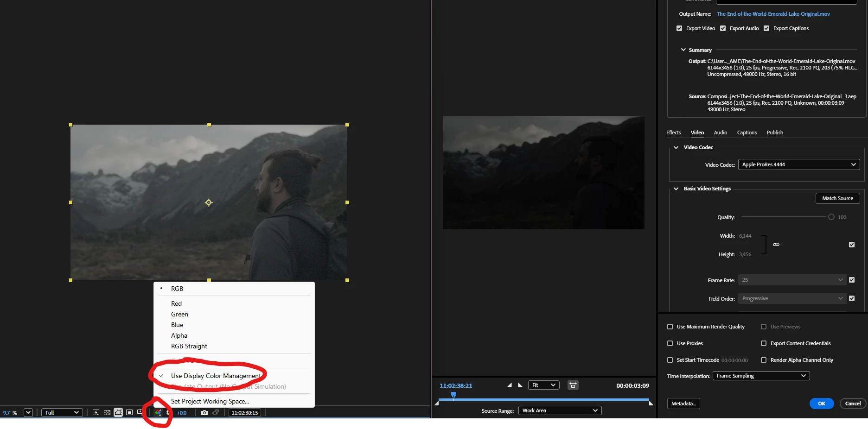This screenshot has width=868, height=429.
Task: Switch to the Captions tab
Action: pos(747,132)
